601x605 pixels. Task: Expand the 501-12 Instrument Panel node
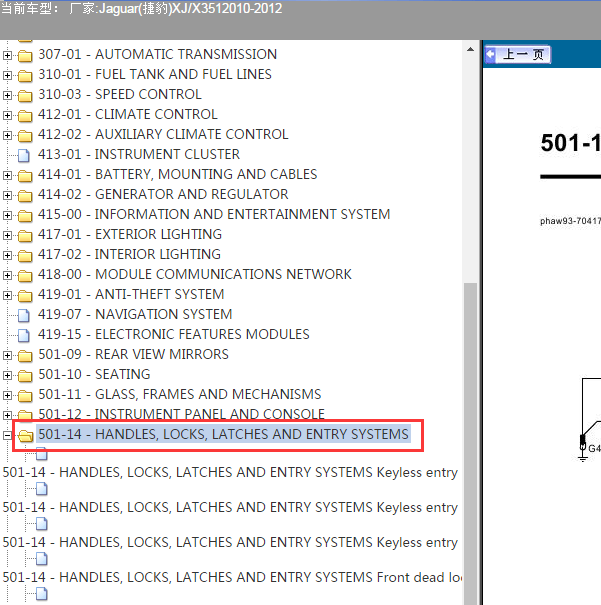[7, 415]
